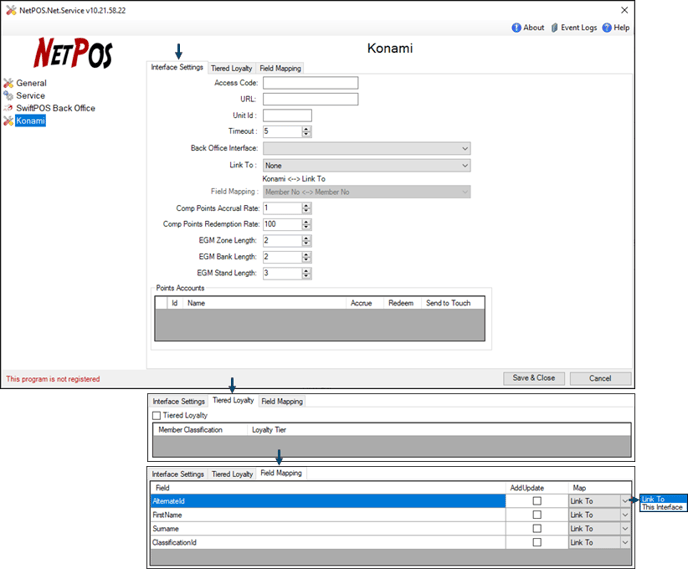Viewport: 688px width, 569px height.
Task: Adjust the EGM Stand Length spinner
Action: (306, 273)
